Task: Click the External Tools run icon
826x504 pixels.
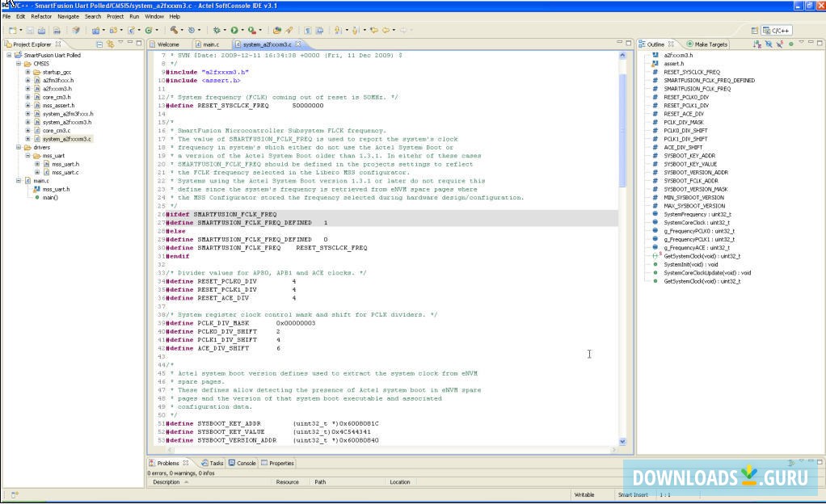Action: (252, 30)
